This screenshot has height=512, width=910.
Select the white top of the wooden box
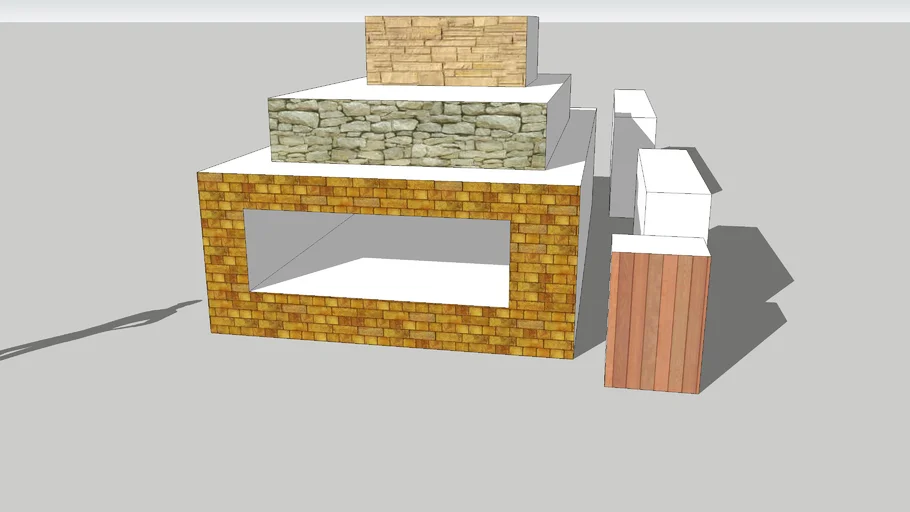[660, 245]
